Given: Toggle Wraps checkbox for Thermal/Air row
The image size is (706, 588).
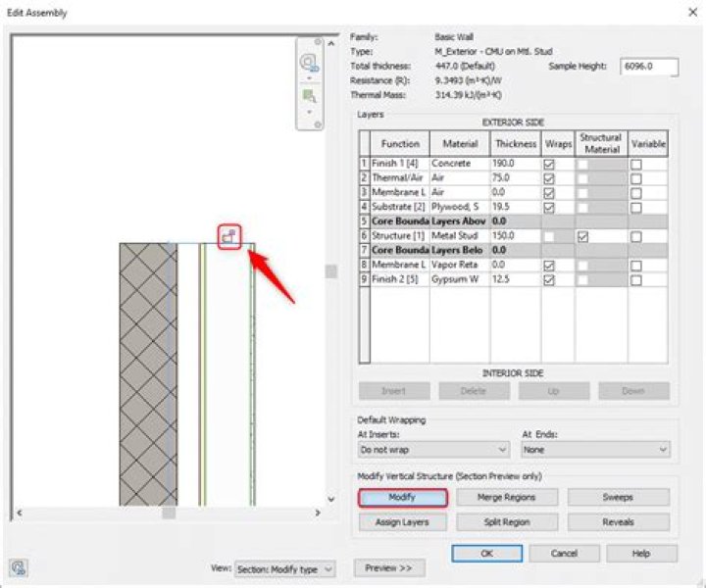Looking at the screenshot, I should point(549,178).
